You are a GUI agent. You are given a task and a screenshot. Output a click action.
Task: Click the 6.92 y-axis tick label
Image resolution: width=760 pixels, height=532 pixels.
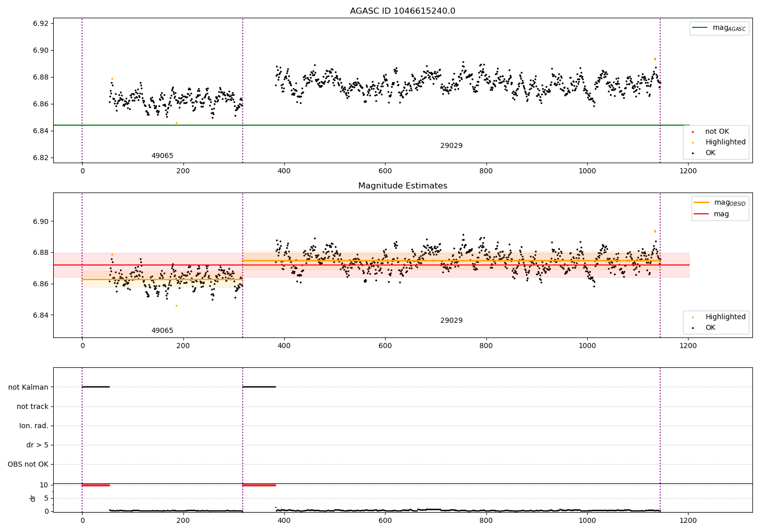coord(41,23)
